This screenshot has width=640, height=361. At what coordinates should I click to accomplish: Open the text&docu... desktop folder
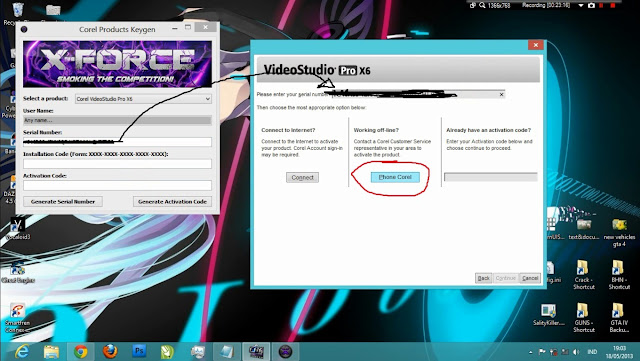(584, 230)
